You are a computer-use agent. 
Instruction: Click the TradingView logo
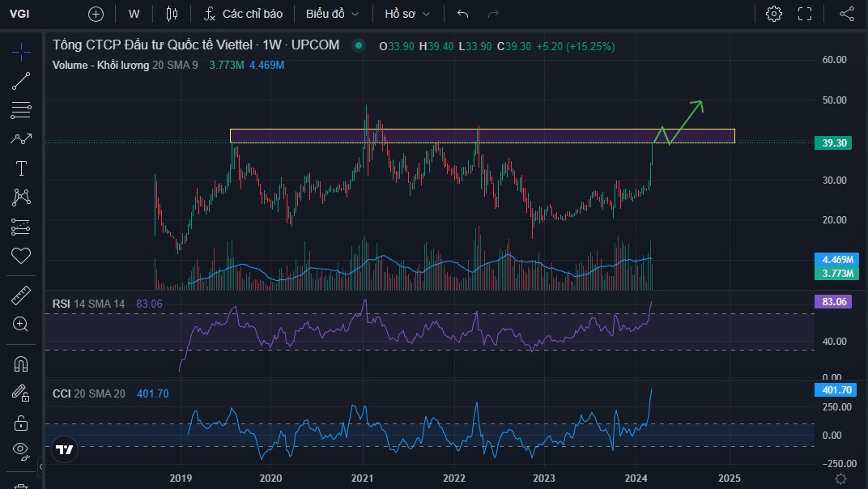click(64, 449)
